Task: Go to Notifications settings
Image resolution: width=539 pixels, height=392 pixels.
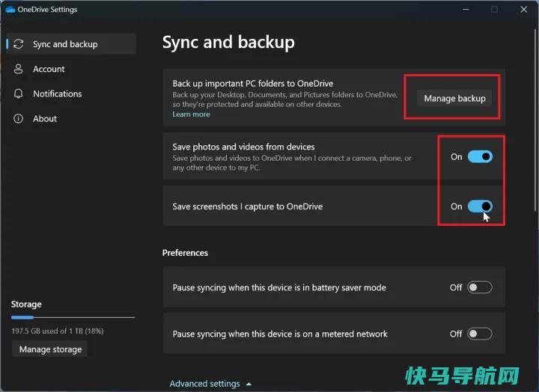Action: [57, 94]
